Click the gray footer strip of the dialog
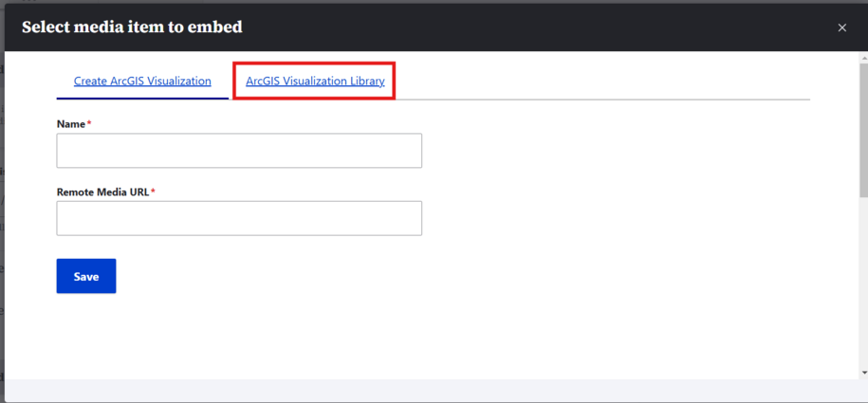 tap(427, 390)
